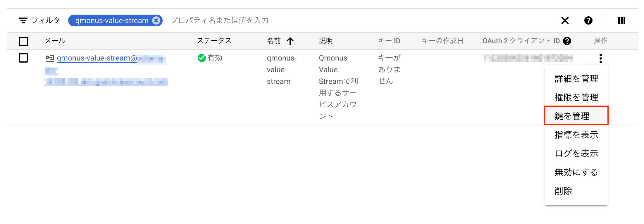Open the column display options icon
This screenshot has width=644, height=224.
pos(621,20)
